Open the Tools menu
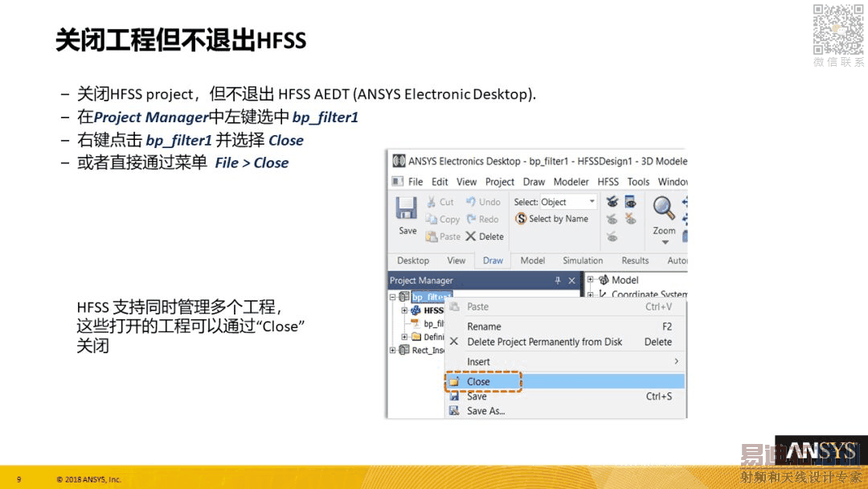 (x=637, y=182)
